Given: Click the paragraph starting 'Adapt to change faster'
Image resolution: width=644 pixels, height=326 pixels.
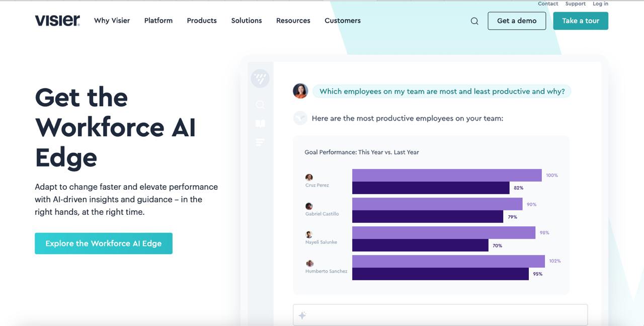Looking at the screenshot, I should [x=126, y=199].
